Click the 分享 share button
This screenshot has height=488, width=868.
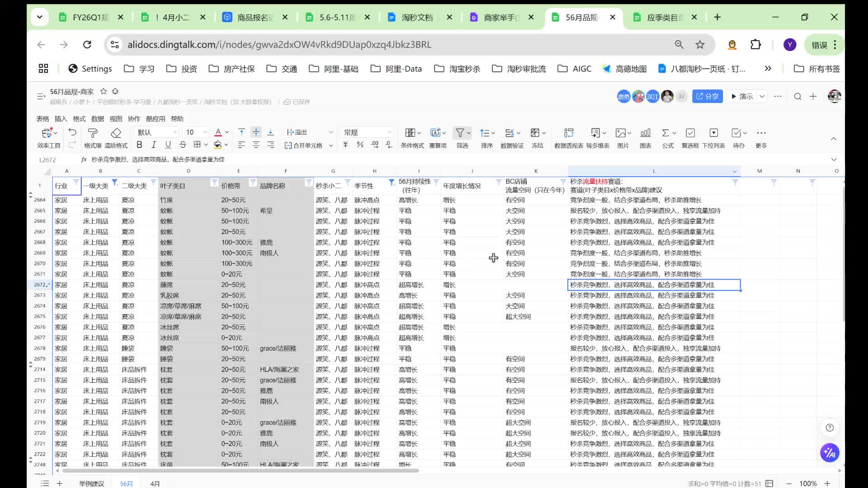[707, 96]
